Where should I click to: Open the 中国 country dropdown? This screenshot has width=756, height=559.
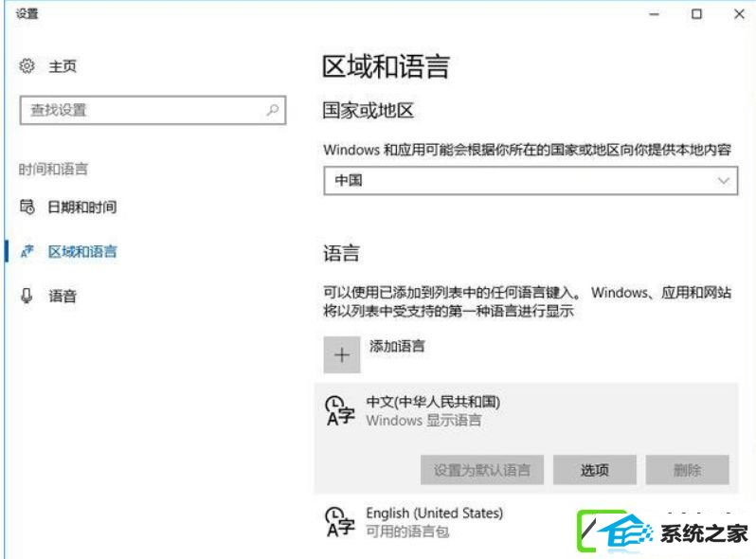pyautogui.click(x=531, y=181)
